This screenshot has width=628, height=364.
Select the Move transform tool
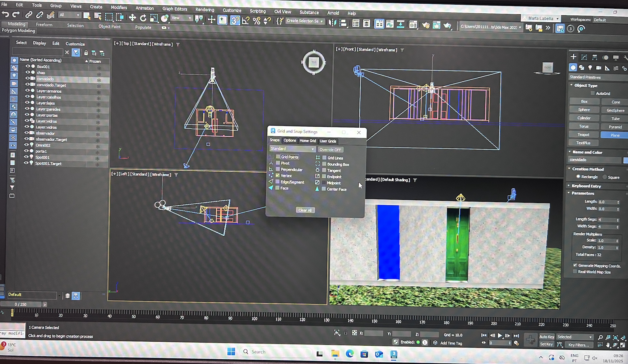click(132, 18)
